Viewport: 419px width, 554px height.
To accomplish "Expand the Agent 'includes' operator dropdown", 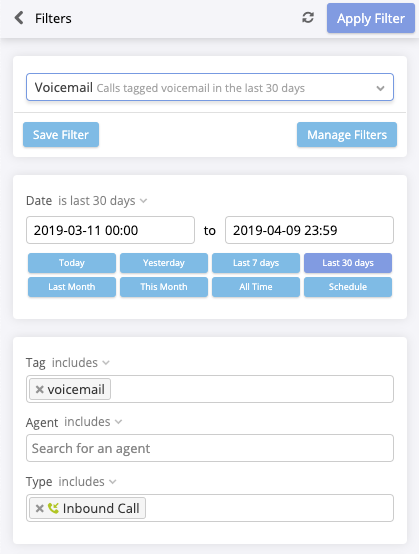I will click(93, 422).
